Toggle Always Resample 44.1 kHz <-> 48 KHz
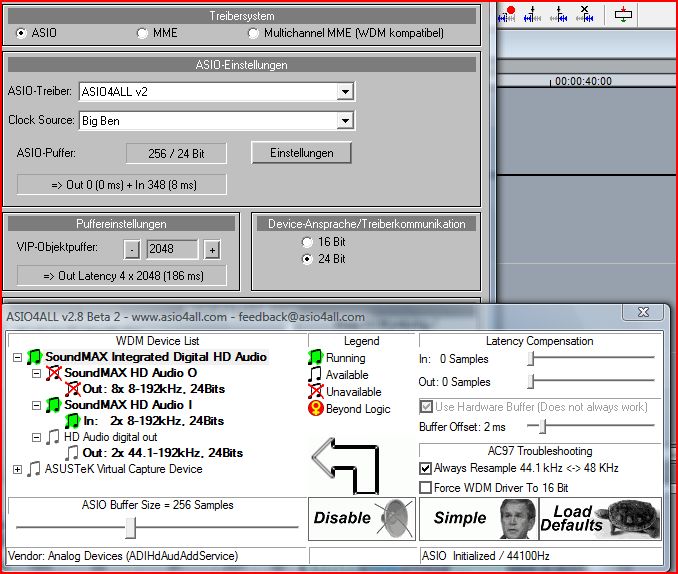The width and height of the screenshot is (678, 574). click(425, 468)
